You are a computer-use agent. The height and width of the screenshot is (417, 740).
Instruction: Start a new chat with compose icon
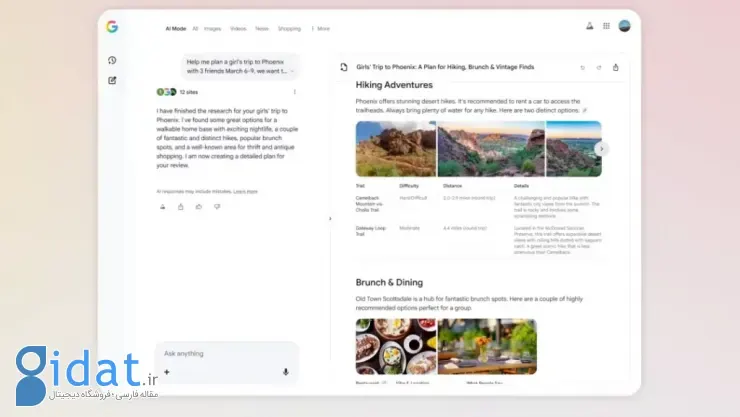coord(112,80)
